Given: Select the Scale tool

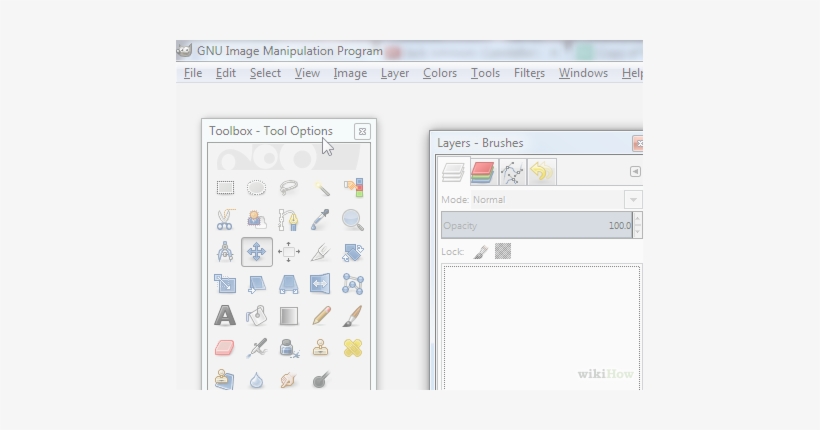Looking at the screenshot, I should coord(225,284).
